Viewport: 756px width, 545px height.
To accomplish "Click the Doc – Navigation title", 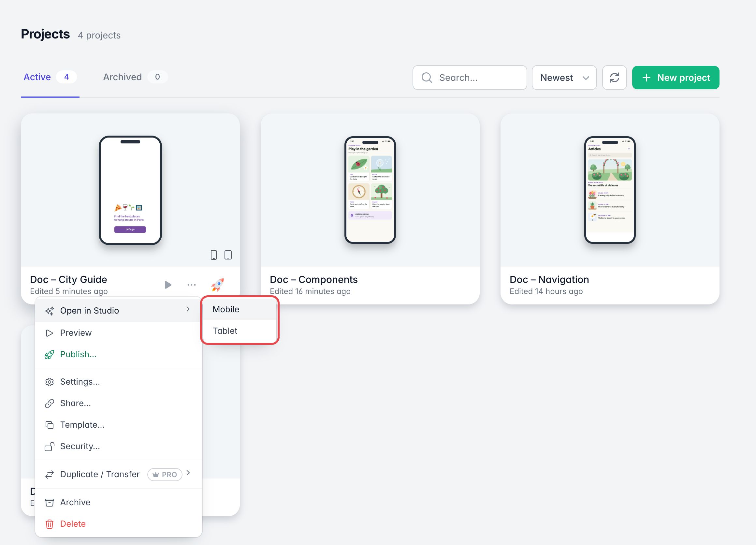I will coord(549,279).
